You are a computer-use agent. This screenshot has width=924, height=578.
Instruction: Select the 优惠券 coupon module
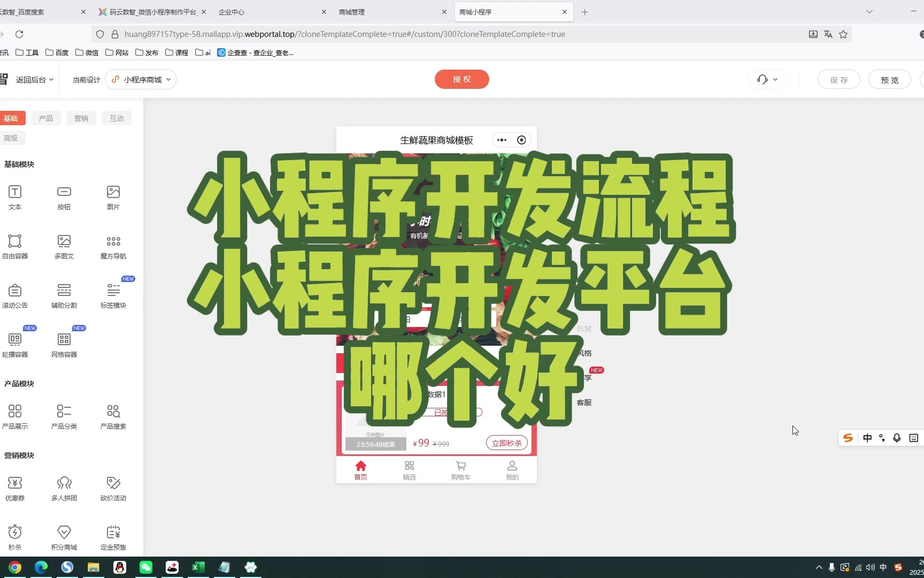pyautogui.click(x=15, y=483)
